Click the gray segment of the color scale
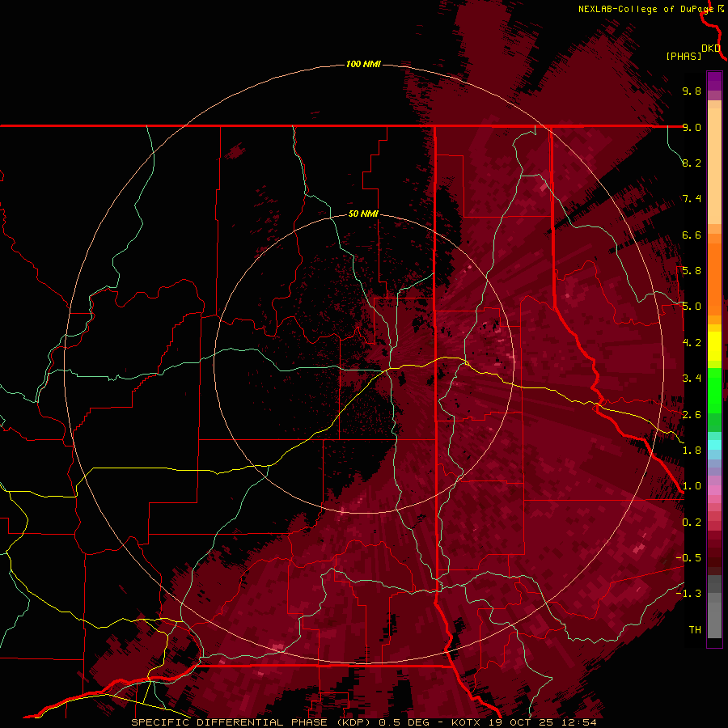Screen dimensions: 728x728 [714, 607]
